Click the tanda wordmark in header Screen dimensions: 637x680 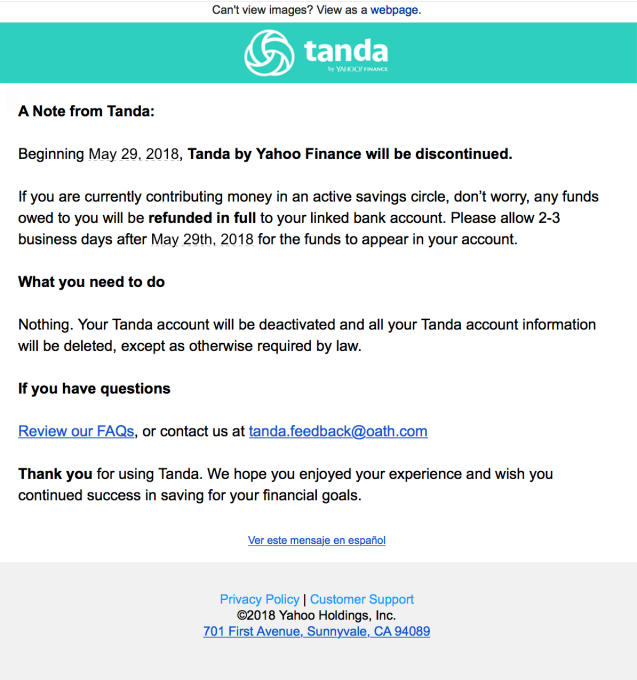[345, 49]
